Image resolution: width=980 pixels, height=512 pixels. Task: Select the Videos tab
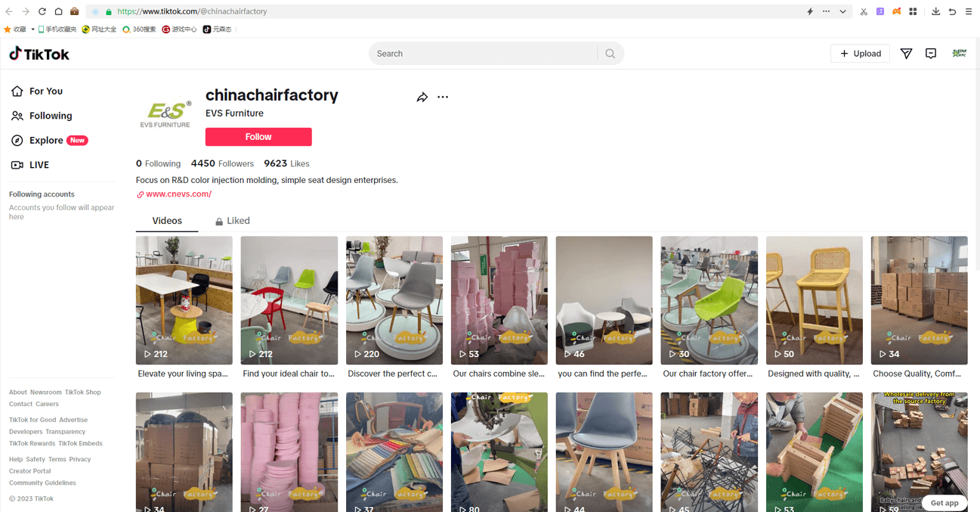tap(167, 221)
